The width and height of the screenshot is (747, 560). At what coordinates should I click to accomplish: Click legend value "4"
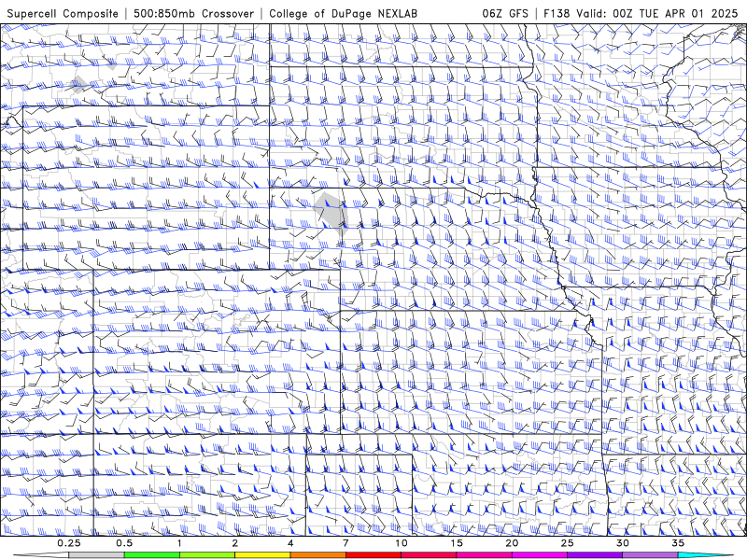click(x=290, y=543)
